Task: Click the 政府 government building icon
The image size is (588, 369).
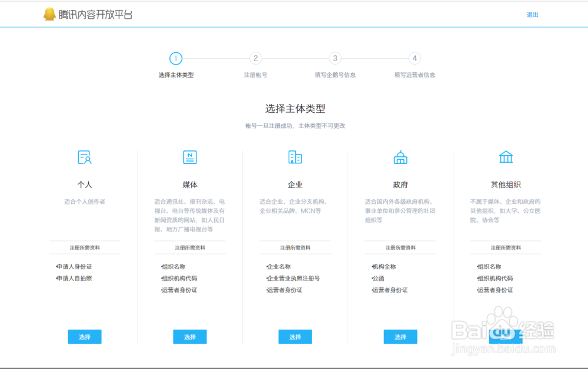Action: click(x=400, y=157)
